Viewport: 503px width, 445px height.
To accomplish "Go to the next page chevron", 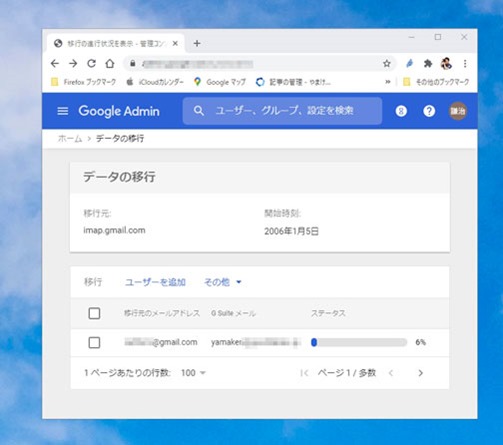I will (421, 373).
